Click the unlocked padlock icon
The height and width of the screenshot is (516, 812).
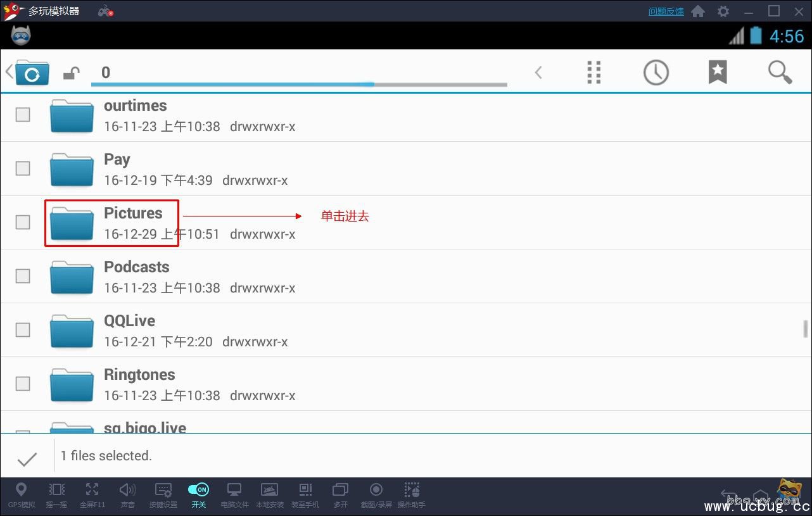pos(72,74)
